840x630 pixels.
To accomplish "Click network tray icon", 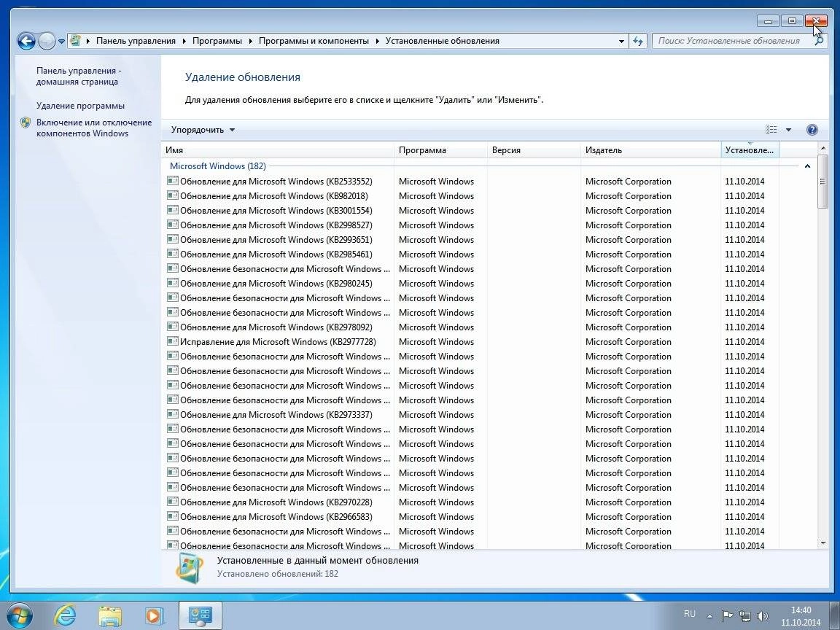I will [745, 616].
